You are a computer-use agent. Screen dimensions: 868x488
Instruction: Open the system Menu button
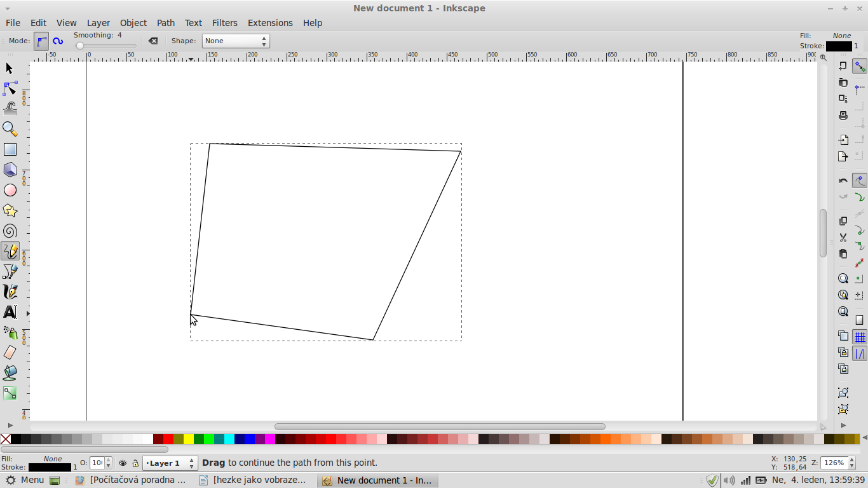(25, 480)
